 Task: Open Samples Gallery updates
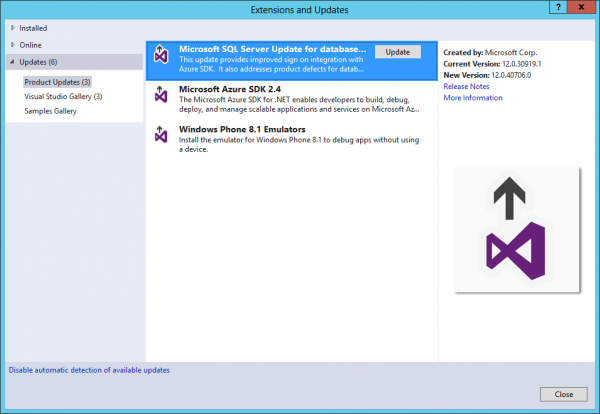coord(51,111)
